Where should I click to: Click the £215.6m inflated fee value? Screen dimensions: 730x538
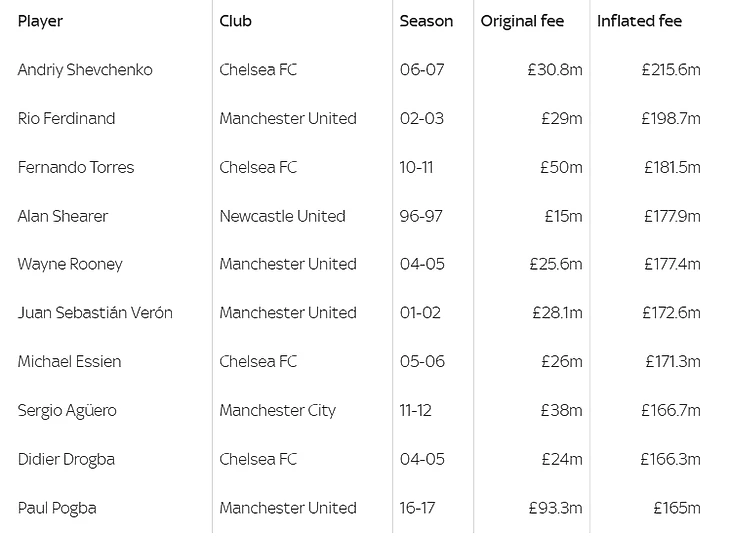[671, 70]
